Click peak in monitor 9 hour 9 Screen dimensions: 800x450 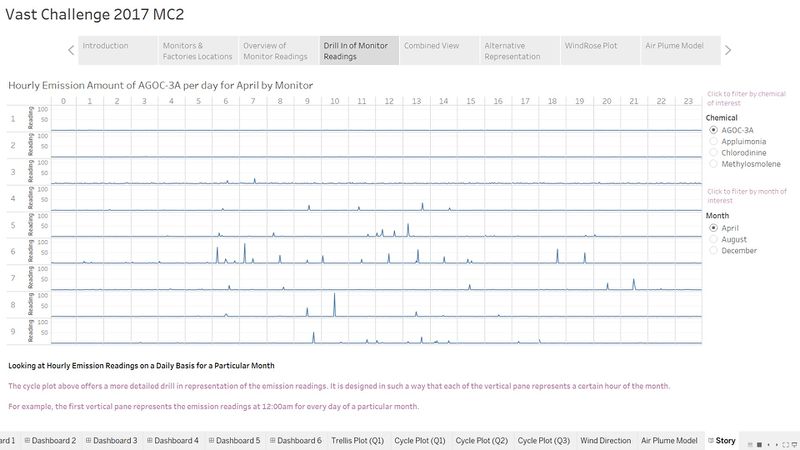click(314, 337)
